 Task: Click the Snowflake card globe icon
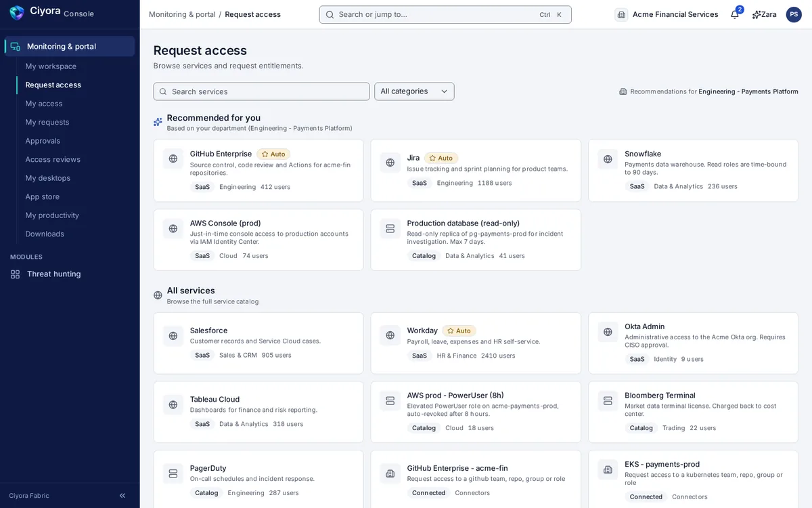point(608,159)
